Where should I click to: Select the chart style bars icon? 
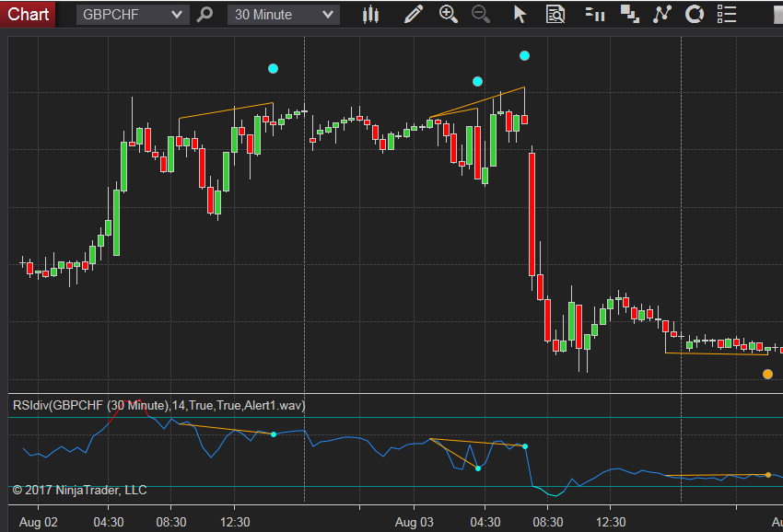[x=370, y=14]
